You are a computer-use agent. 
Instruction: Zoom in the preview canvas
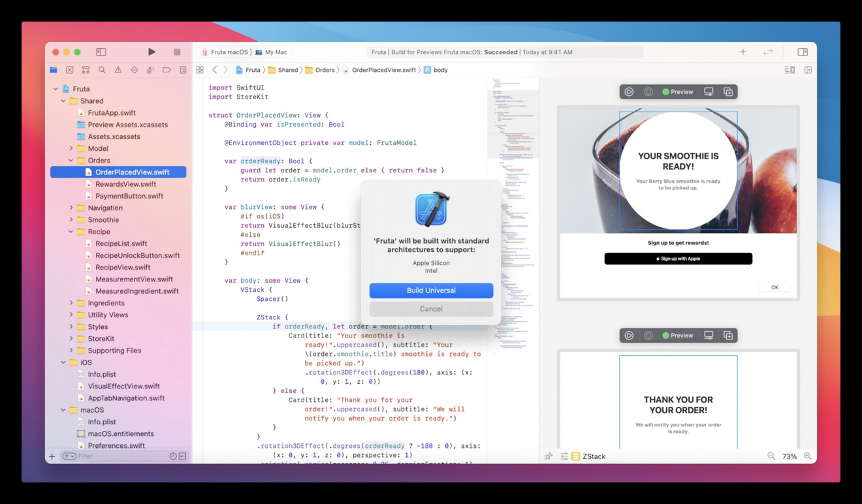[808, 456]
